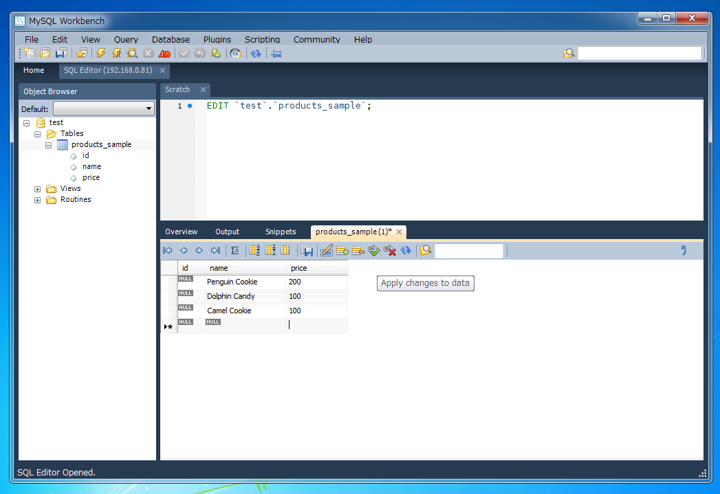Sort column ascending in result grid

point(254,250)
